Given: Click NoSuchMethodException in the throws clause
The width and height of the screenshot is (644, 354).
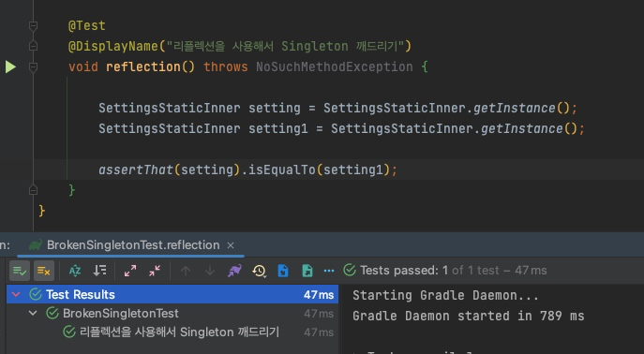Looking at the screenshot, I should point(335,66).
